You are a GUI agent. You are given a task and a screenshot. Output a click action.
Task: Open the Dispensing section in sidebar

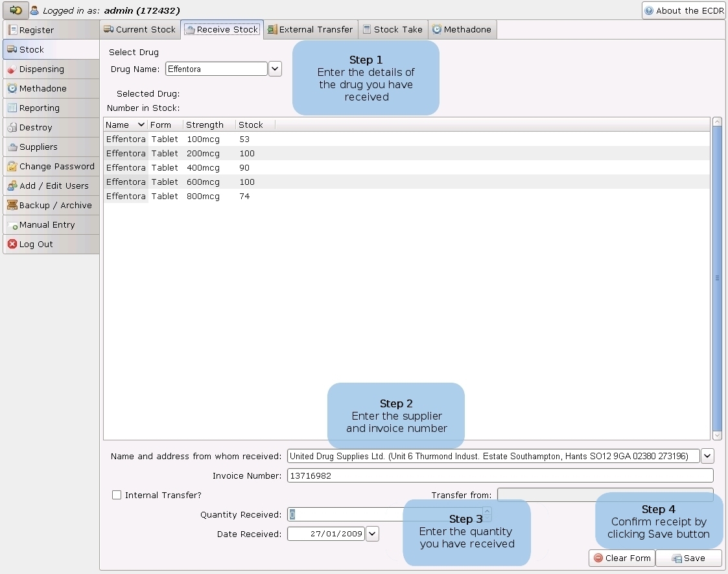tap(41, 69)
